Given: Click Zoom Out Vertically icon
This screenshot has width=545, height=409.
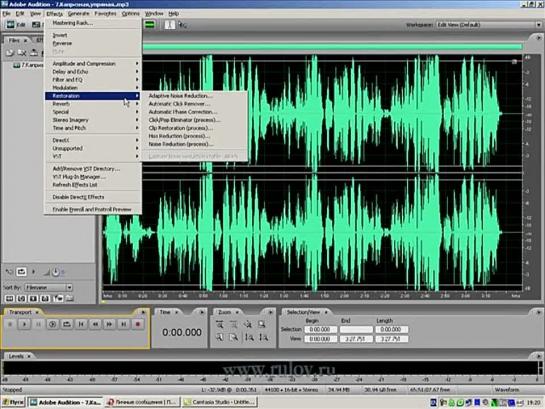Looking at the screenshot, I should 263,337.
